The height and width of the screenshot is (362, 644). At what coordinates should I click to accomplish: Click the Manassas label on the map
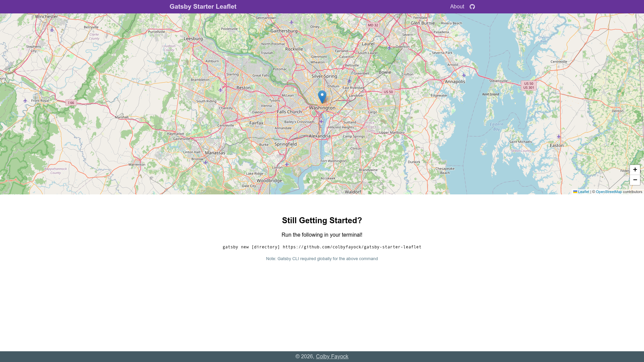[x=215, y=153]
